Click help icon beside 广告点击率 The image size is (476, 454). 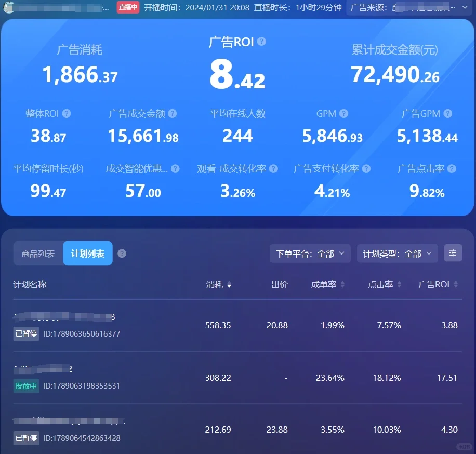click(x=452, y=169)
